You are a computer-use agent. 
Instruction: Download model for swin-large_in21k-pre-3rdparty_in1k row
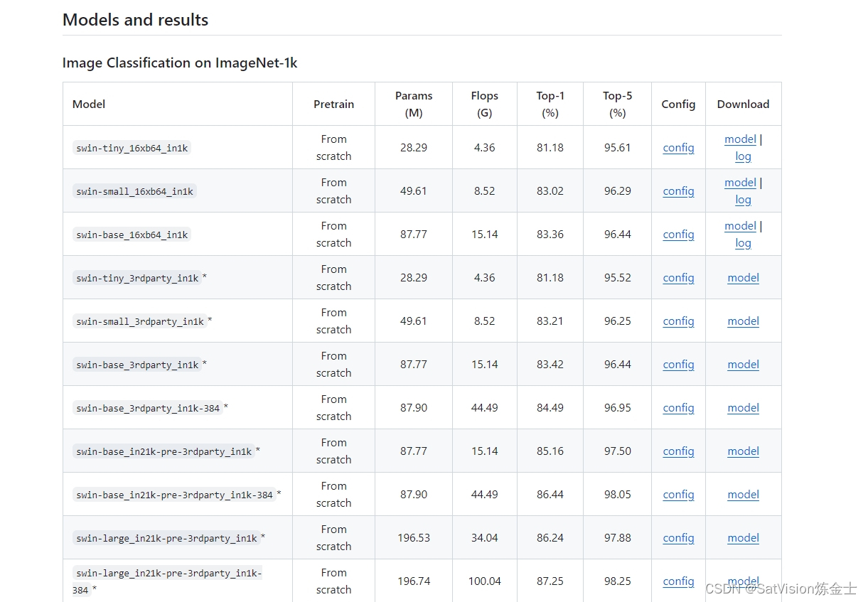click(x=743, y=538)
